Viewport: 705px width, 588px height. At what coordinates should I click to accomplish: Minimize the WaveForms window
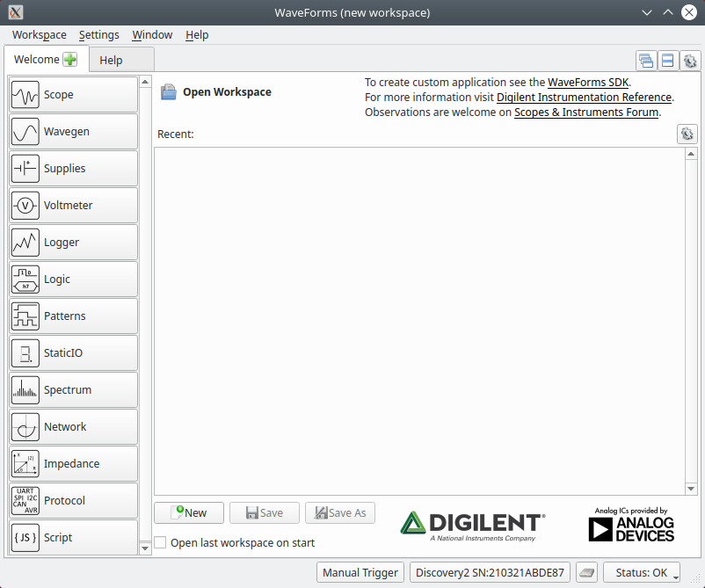[x=647, y=12]
